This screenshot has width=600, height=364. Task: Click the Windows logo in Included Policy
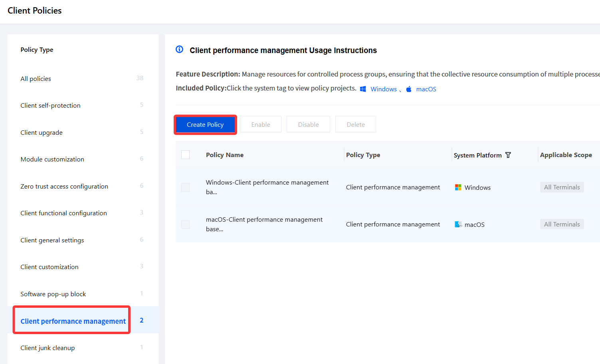363,89
